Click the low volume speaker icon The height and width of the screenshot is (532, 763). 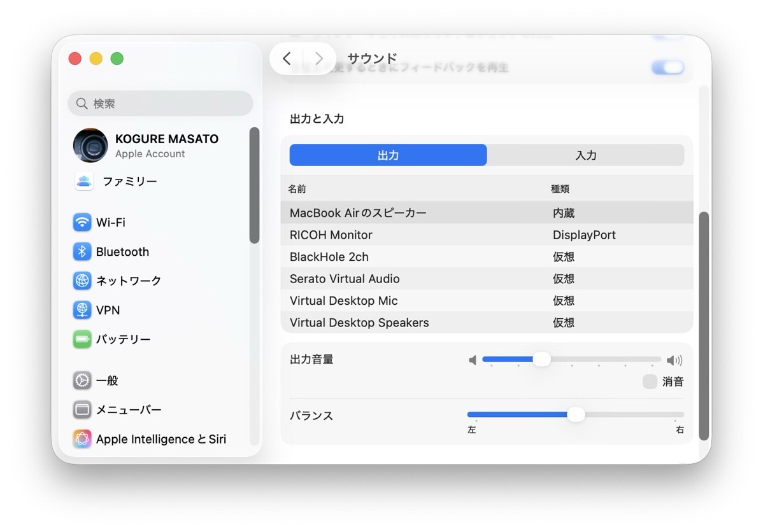[473, 360]
